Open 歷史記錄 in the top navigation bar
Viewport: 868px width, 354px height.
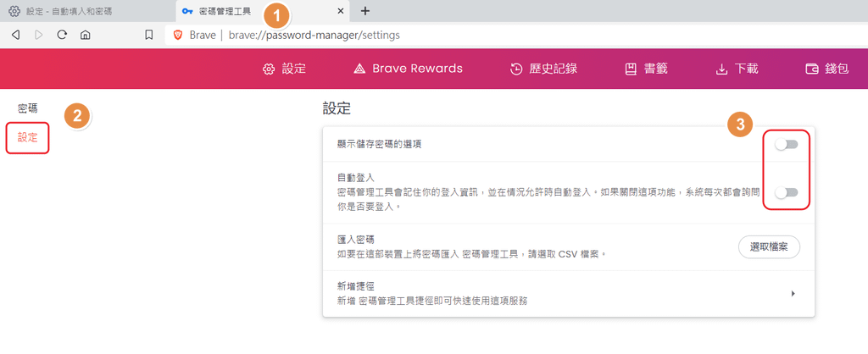coord(543,69)
